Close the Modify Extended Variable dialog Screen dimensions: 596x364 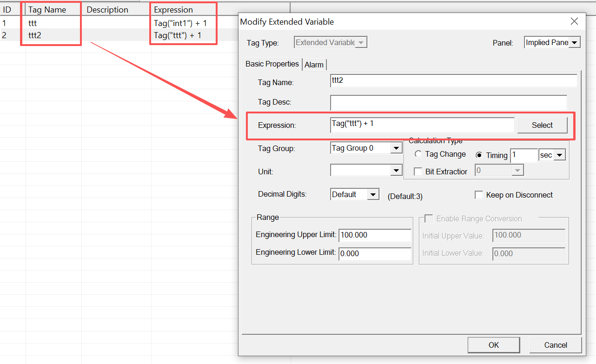click(x=574, y=21)
